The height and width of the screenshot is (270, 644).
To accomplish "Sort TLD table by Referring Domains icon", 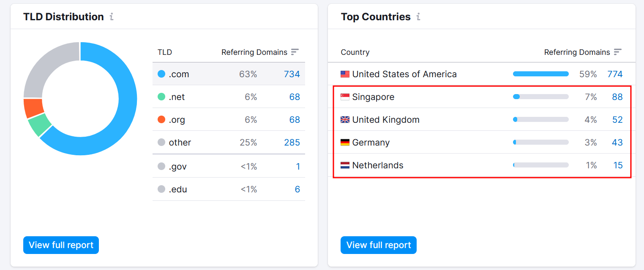I will [295, 52].
